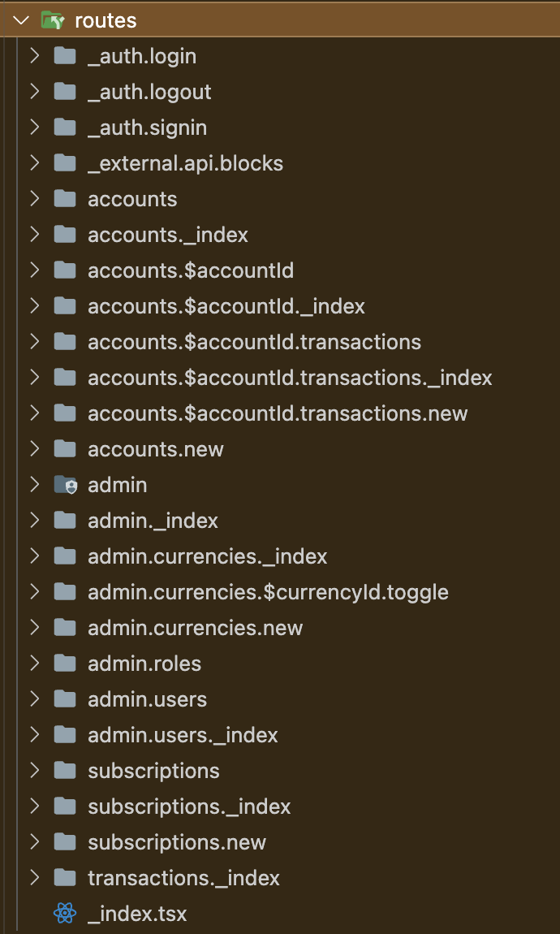Expand the admin.users folder

point(34,698)
